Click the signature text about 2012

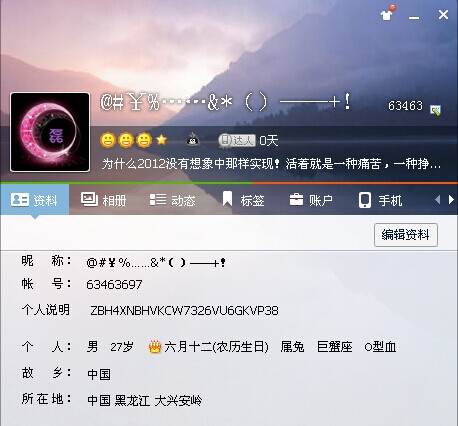(x=271, y=164)
